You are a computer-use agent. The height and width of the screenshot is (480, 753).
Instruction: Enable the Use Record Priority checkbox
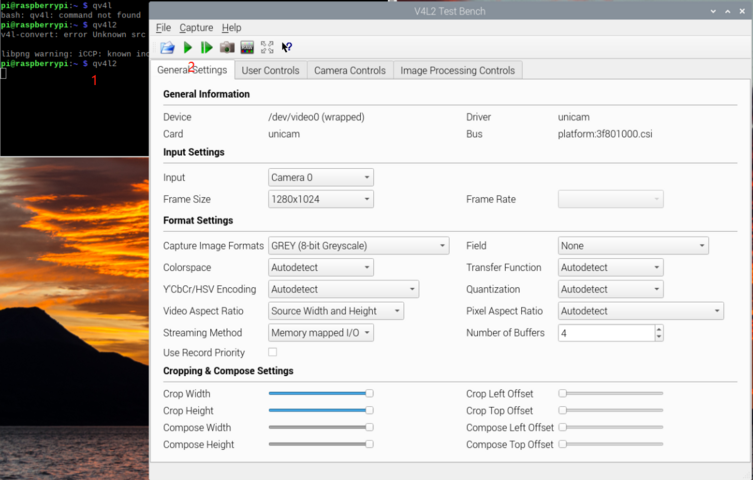pyautogui.click(x=272, y=352)
